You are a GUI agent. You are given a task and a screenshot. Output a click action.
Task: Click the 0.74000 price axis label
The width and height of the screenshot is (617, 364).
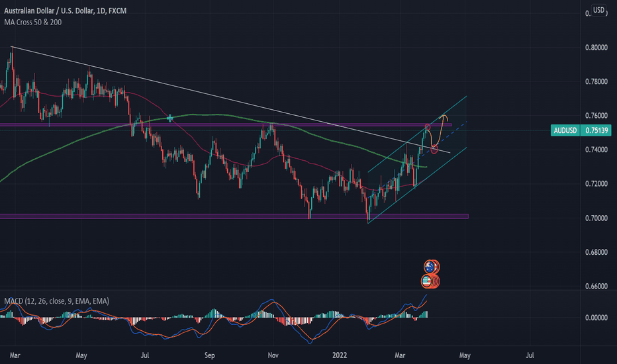pos(596,150)
